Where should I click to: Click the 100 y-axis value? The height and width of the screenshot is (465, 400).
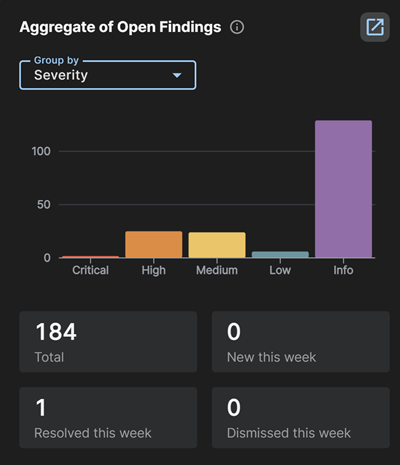[x=41, y=151]
